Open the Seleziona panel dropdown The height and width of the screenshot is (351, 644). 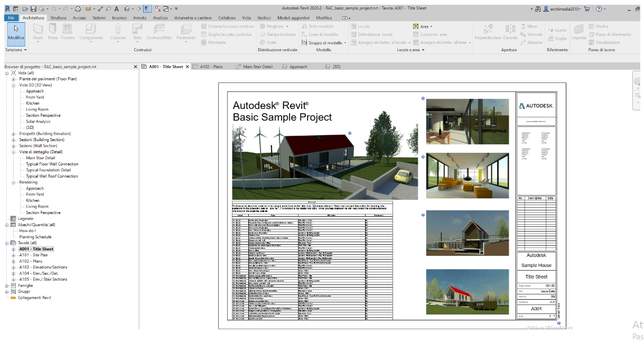click(x=15, y=50)
